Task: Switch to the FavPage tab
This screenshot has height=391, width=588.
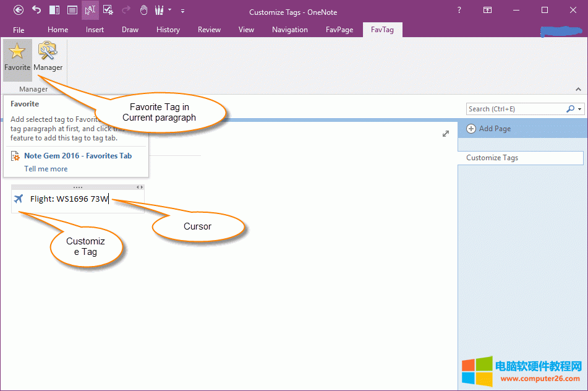Action: [341, 29]
